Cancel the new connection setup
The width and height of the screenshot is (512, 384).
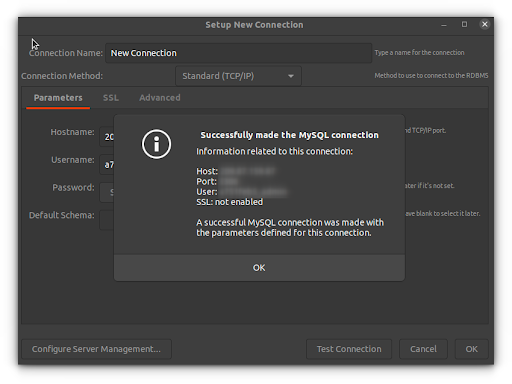click(x=423, y=349)
